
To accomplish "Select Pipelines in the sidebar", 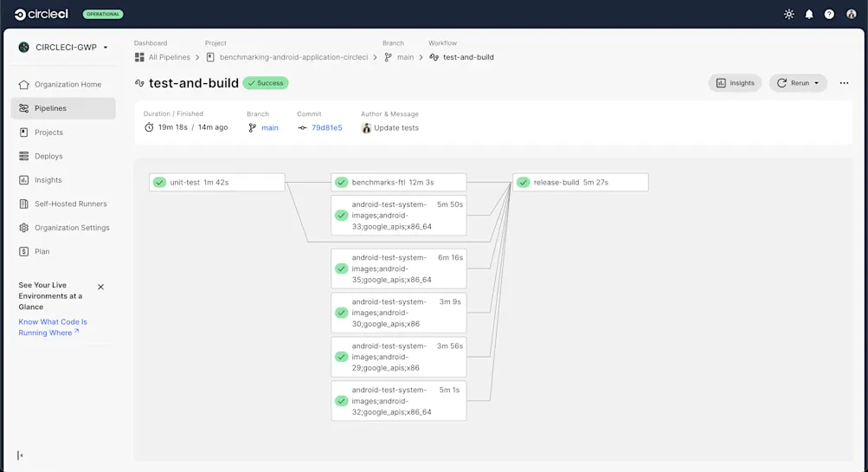I will click(x=63, y=108).
